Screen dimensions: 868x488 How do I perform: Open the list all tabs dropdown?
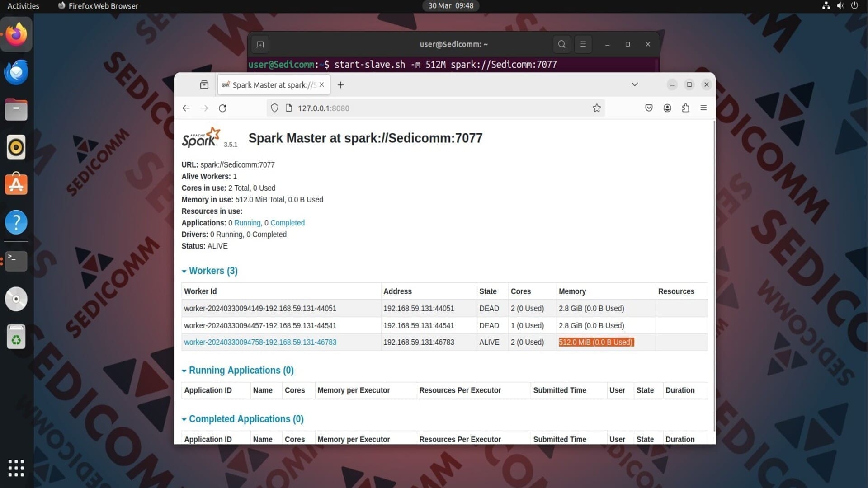(635, 84)
